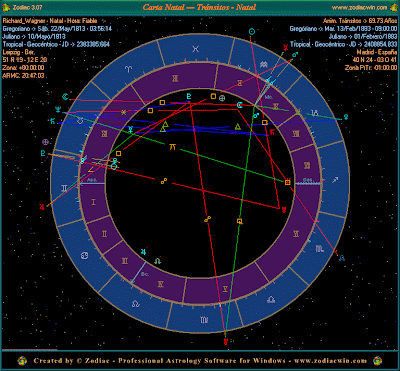Click the Zodiac app icon in title bar
This screenshot has width=400, height=371.
[6, 7]
